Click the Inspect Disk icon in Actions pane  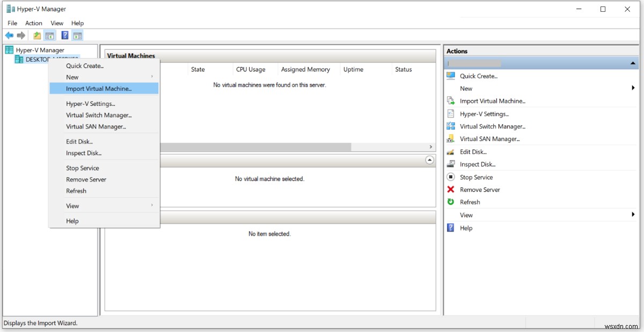[x=450, y=164]
